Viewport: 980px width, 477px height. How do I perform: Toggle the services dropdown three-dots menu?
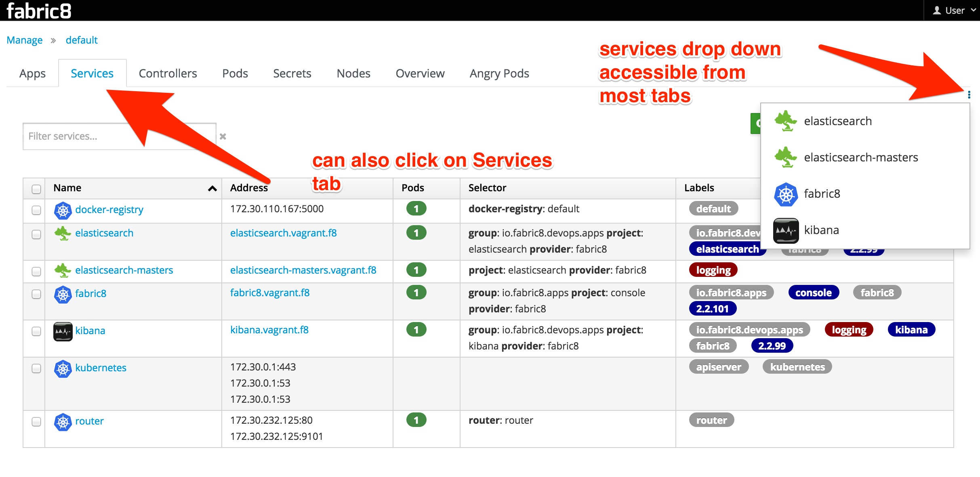tap(969, 95)
